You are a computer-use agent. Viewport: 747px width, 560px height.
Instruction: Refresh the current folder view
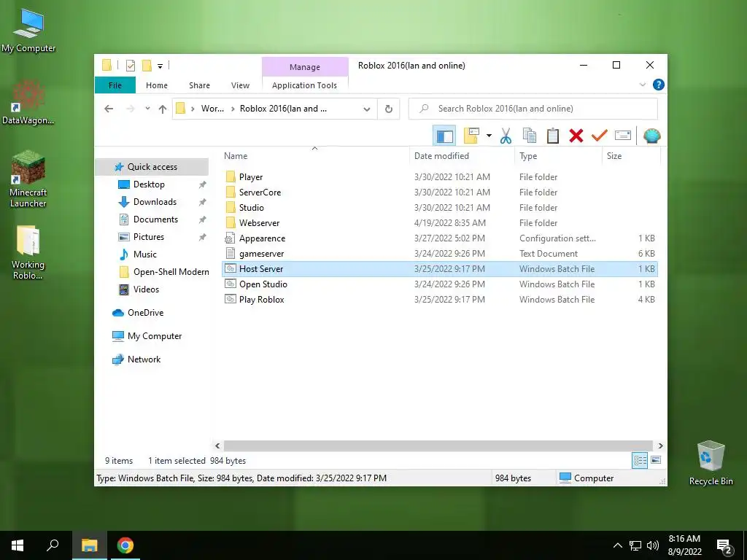[x=389, y=109]
